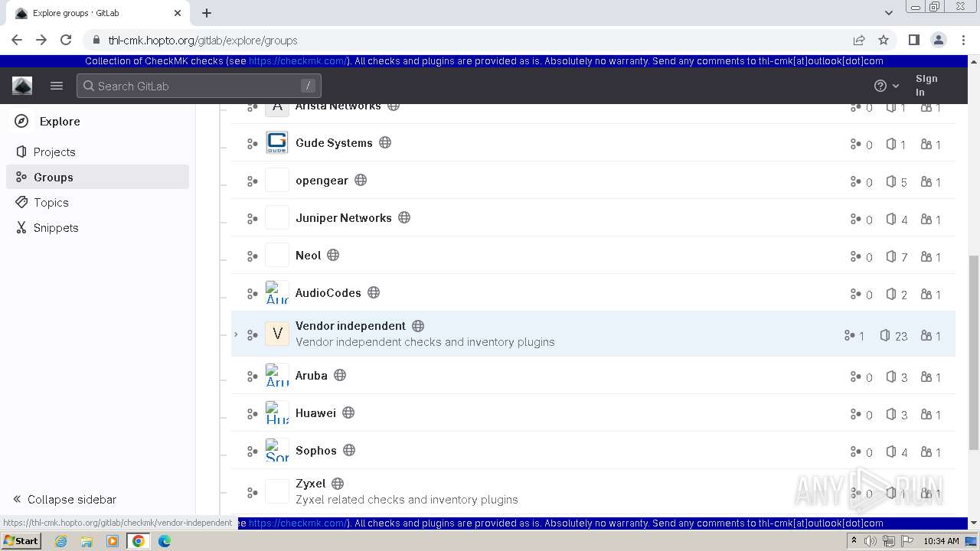Screen dimensions: 980x551
Task: Click members count icon in Vendor independent row
Action: (926, 335)
